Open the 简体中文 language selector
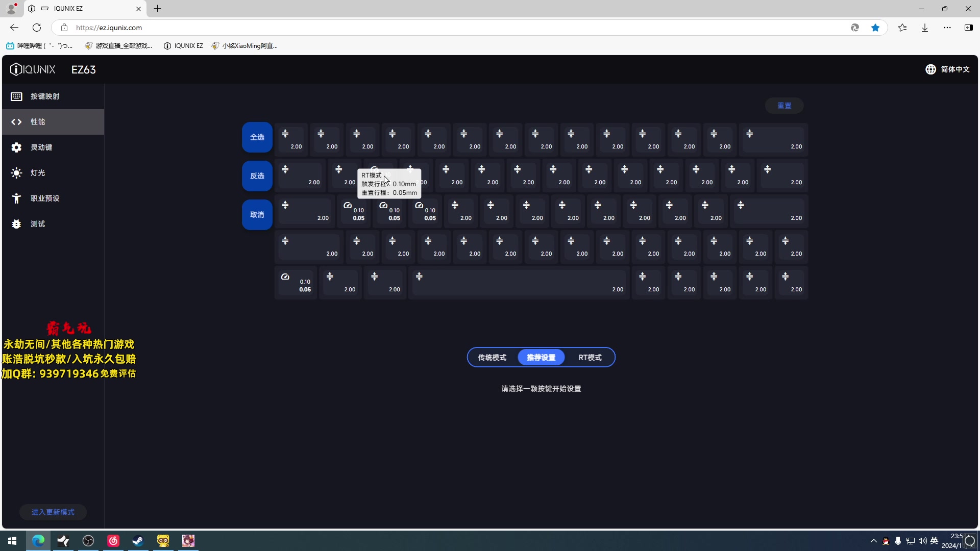 (947, 69)
